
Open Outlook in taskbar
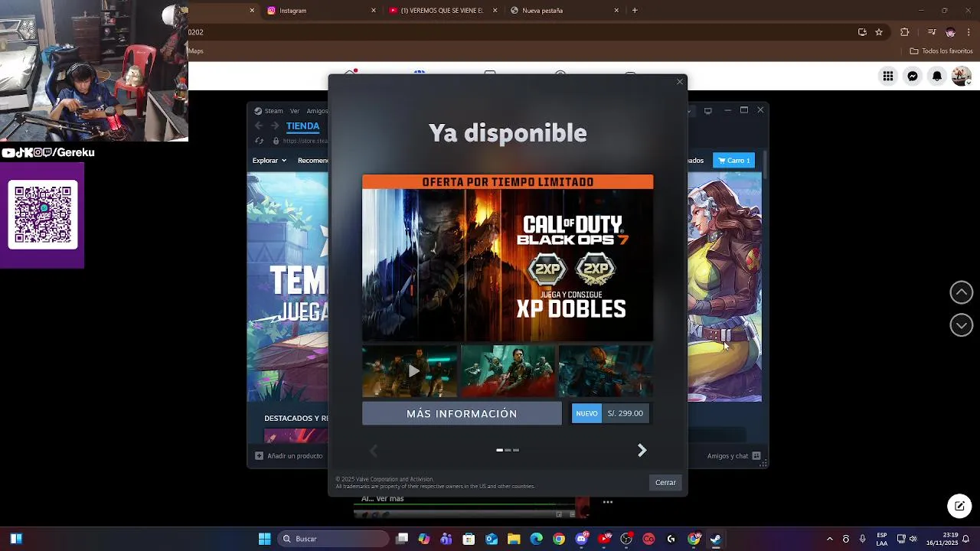(492, 539)
